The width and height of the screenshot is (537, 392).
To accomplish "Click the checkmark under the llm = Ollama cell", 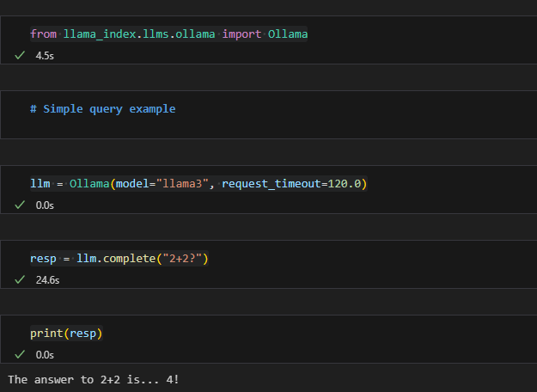I will (20, 205).
